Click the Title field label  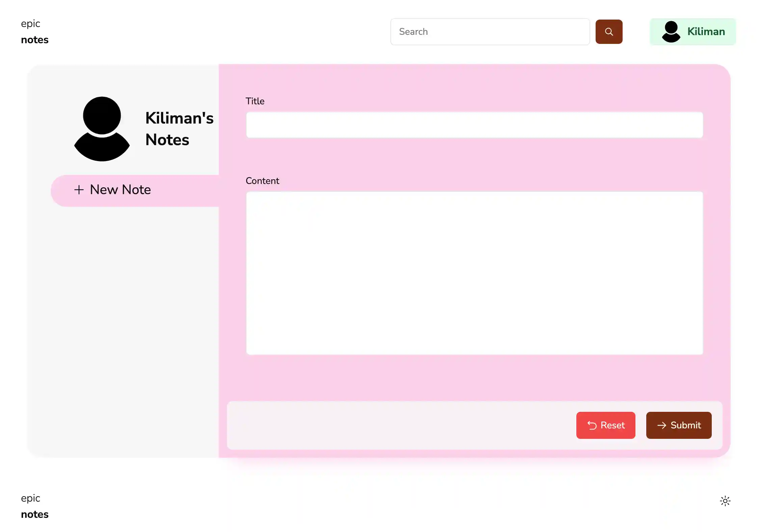coord(255,101)
